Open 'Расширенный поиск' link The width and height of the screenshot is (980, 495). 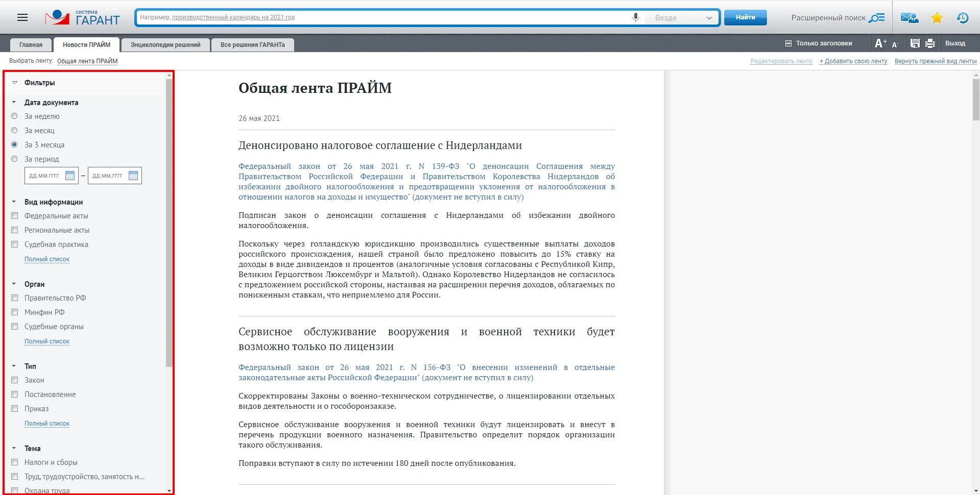click(828, 18)
